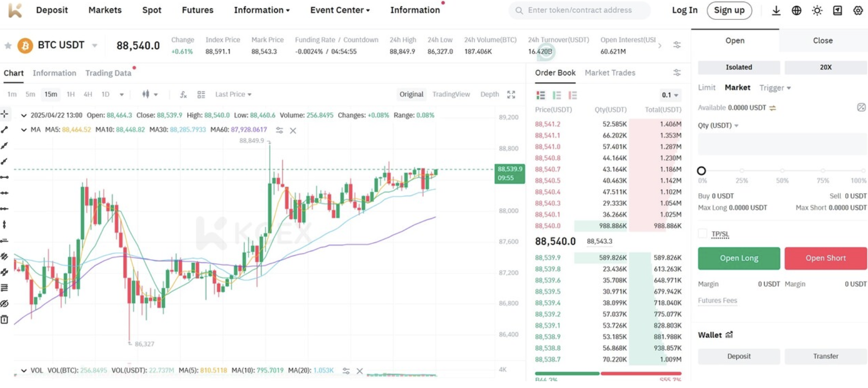Click the notes icon beside the gear
The height and width of the screenshot is (388, 868).
point(837,10)
